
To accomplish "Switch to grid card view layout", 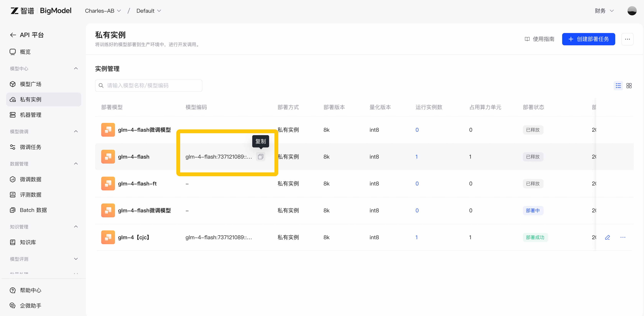I will (629, 86).
